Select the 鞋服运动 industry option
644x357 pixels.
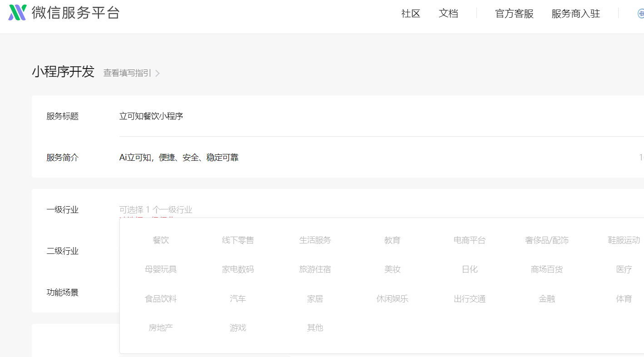624,240
